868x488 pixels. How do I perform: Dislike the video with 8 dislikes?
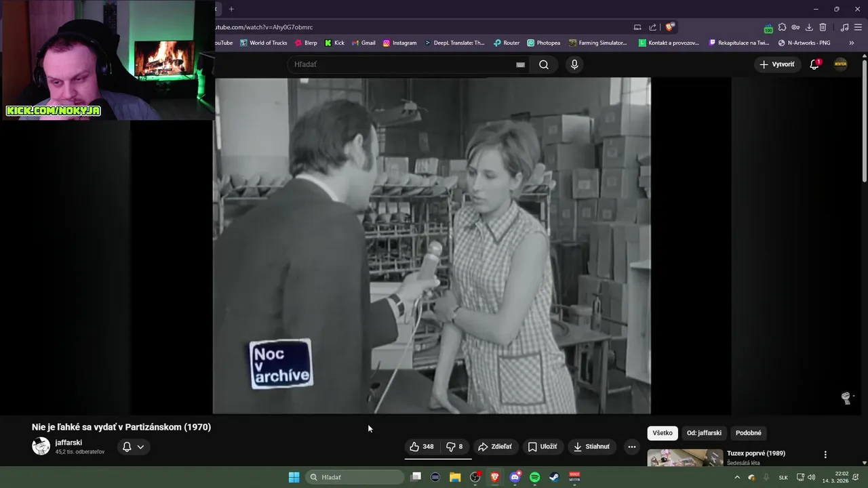click(454, 447)
